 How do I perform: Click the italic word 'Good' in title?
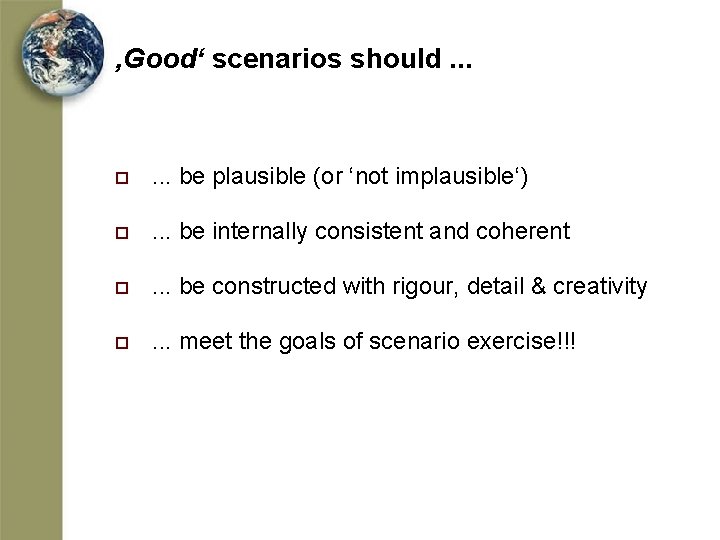click(160, 59)
